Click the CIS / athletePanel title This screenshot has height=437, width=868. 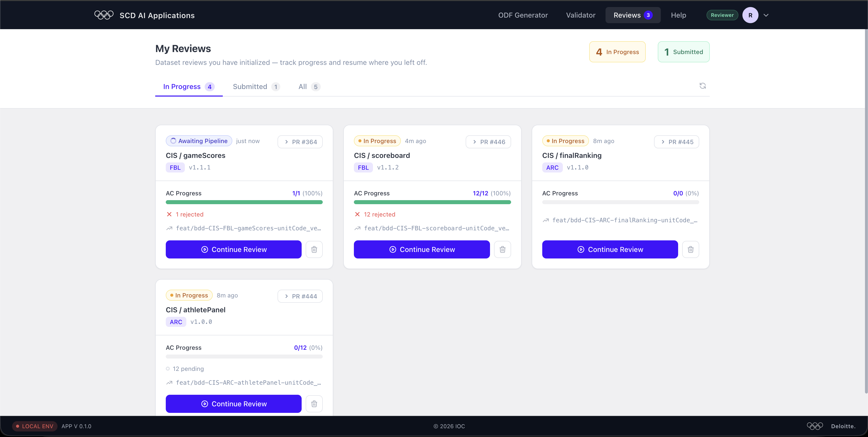(x=195, y=310)
